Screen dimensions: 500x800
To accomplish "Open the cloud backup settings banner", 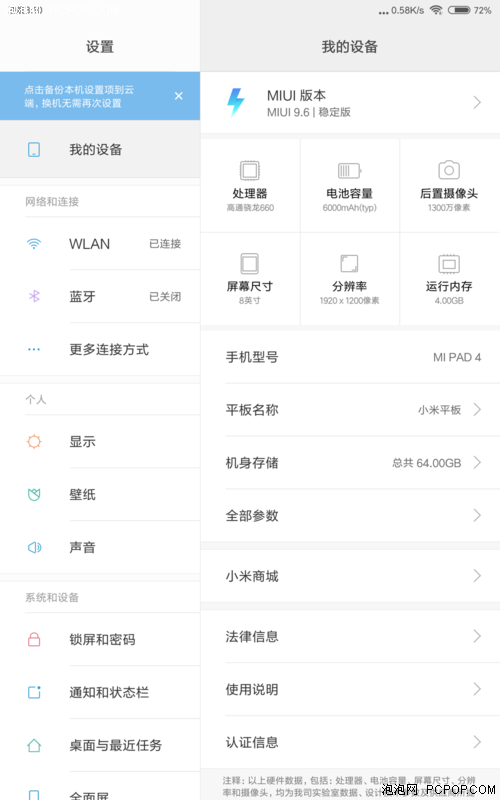I will [100, 96].
